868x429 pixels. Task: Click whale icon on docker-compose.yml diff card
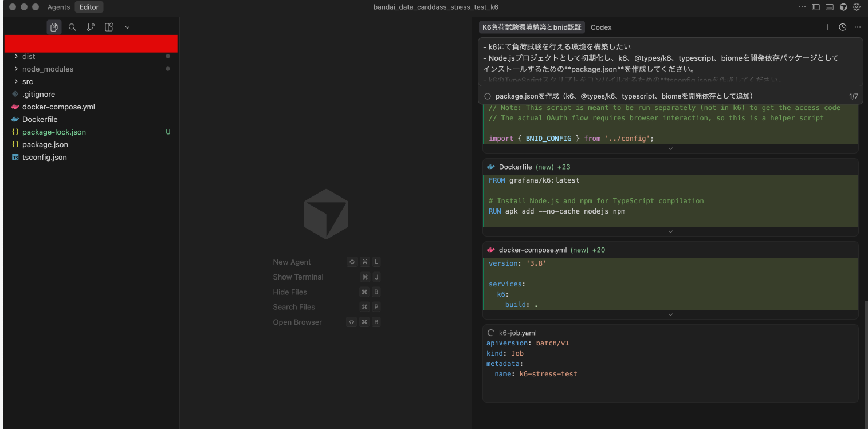tap(491, 250)
